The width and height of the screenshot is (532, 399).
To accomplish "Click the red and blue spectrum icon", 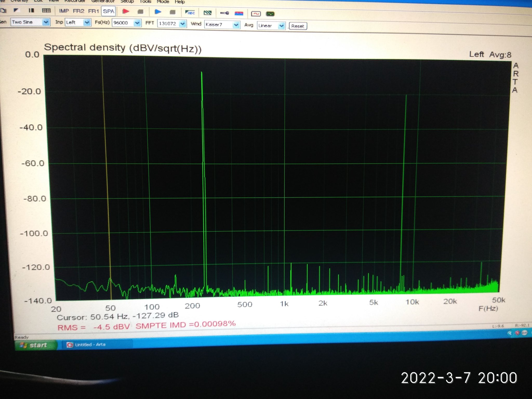I will (x=239, y=13).
